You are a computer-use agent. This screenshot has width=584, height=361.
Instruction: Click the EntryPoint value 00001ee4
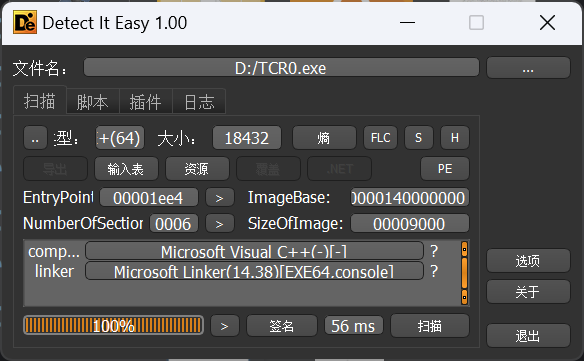point(149,198)
